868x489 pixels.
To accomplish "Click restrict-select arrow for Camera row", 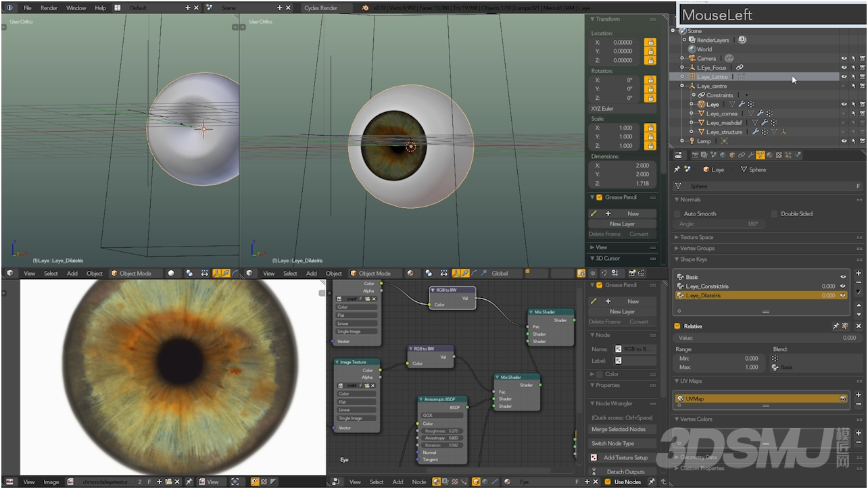I will tap(854, 58).
